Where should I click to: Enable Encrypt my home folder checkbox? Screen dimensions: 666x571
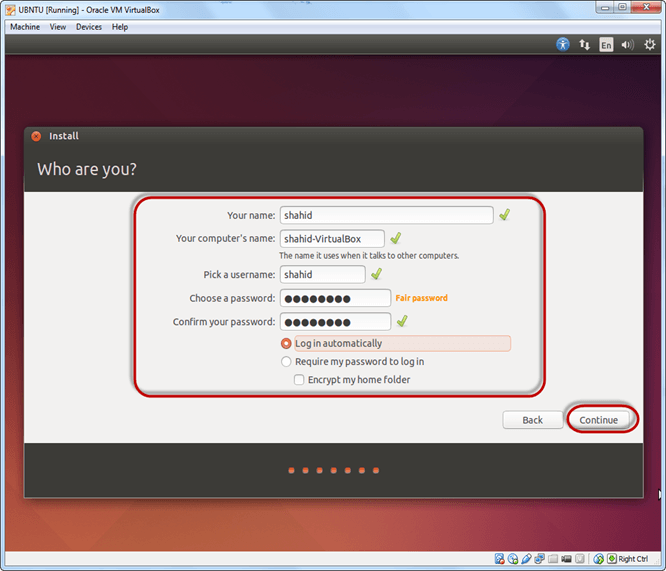click(x=299, y=380)
